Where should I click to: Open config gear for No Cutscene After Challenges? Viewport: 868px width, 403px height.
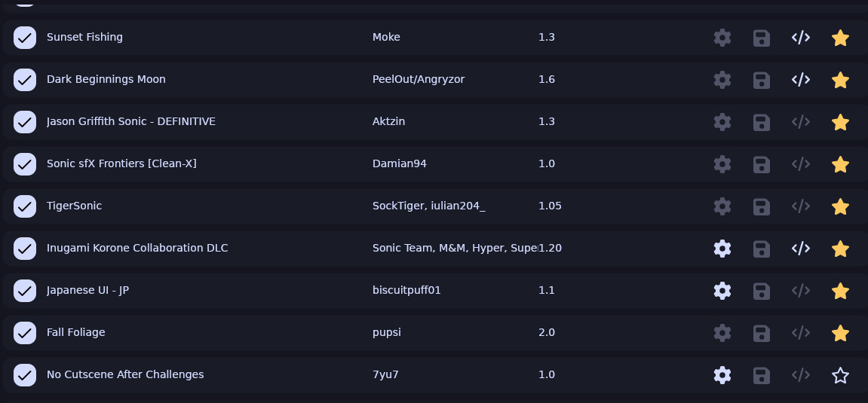coord(722,374)
